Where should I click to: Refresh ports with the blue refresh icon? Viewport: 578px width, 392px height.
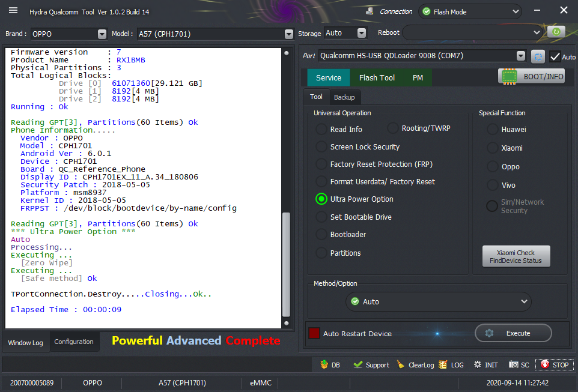pyautogui.click(x=538, y=57)
